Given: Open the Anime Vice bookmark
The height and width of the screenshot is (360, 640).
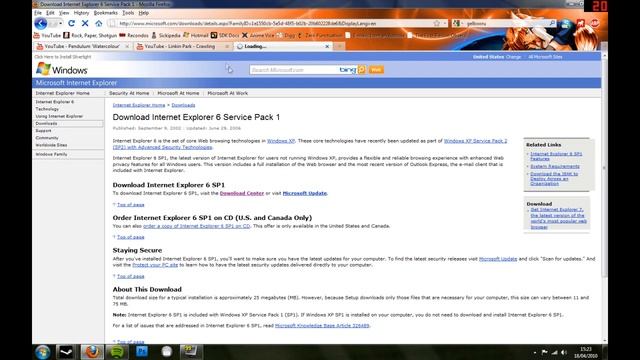Looking at the screenshot, I should click(x=258, y=36).
